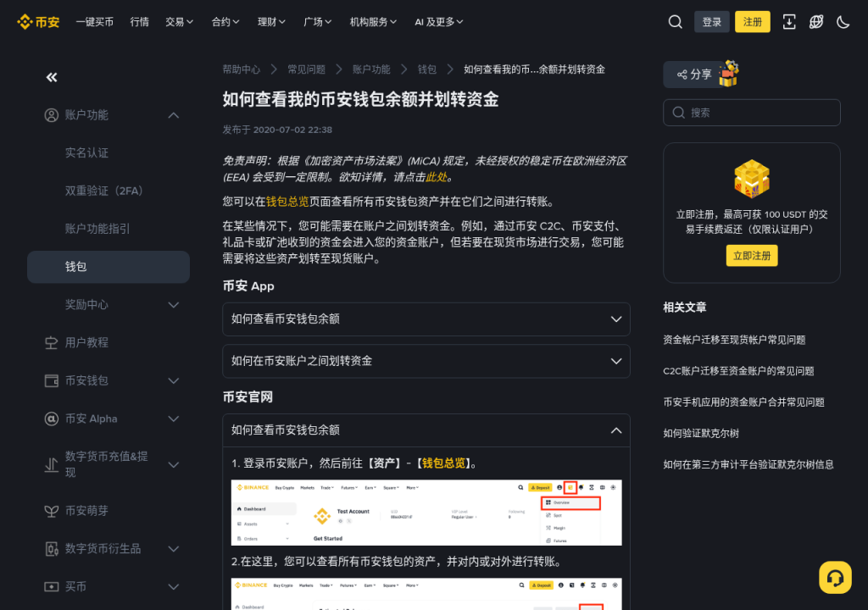The width and height of the screenshot is (868, 610).
Task: Open article 资金帐户迁移至现货帐户常见问题
Action: pos(734,340)
